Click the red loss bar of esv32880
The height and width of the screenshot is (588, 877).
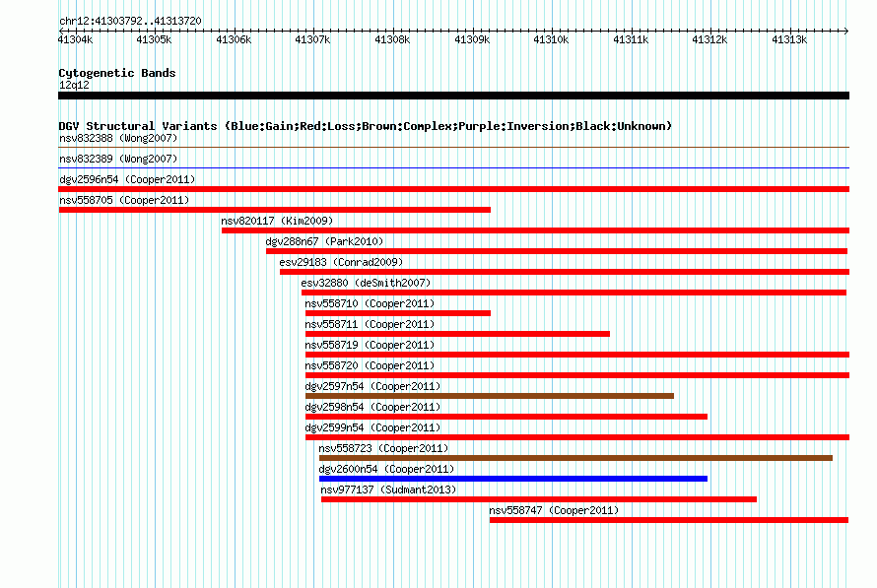[573, 293]
